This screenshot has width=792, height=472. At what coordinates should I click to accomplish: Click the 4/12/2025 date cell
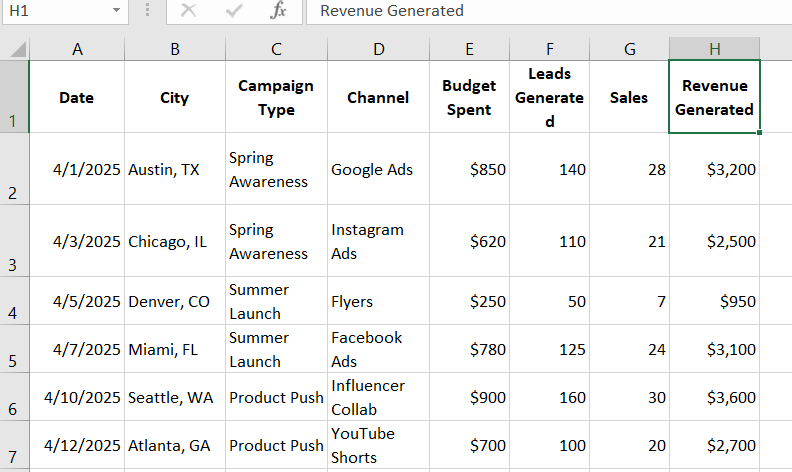77,445
